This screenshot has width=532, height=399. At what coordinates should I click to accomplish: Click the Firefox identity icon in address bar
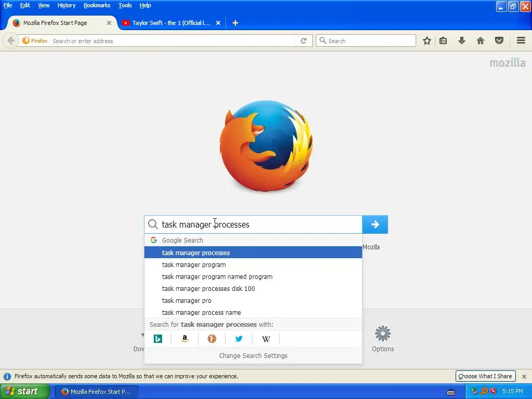(x=26, y=41)
